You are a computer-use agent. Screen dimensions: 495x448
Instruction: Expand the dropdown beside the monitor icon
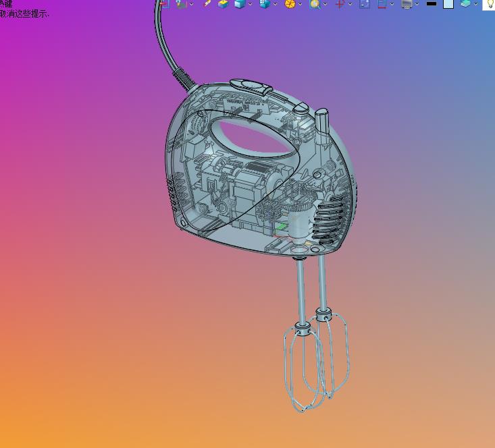tap(417, 4)
